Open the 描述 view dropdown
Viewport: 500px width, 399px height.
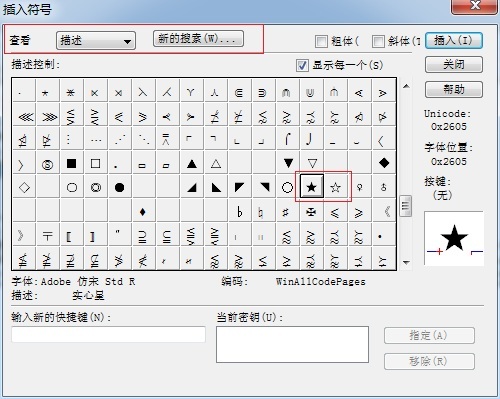(x=96, y=41)
